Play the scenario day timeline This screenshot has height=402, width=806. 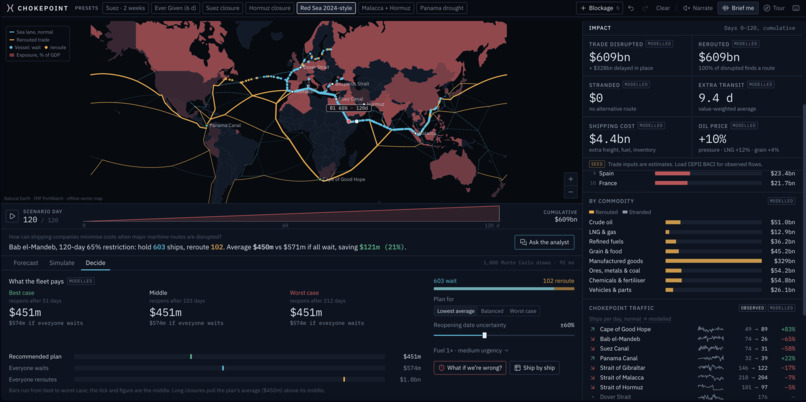[x=12, y=216]
